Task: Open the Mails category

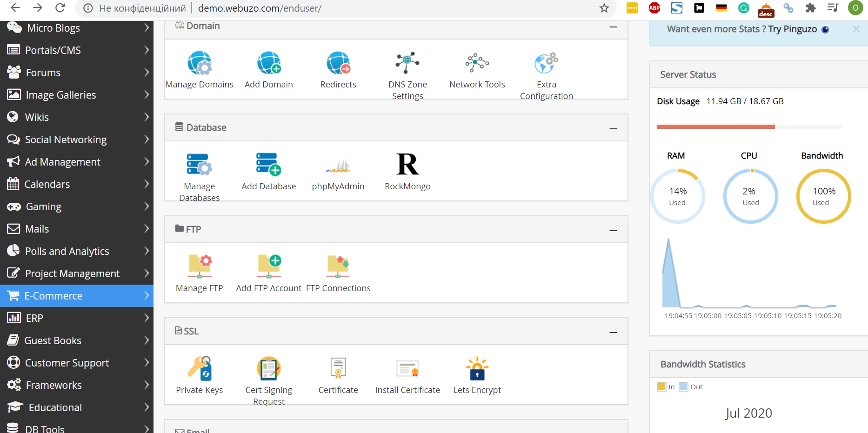Action: [77, 229]
